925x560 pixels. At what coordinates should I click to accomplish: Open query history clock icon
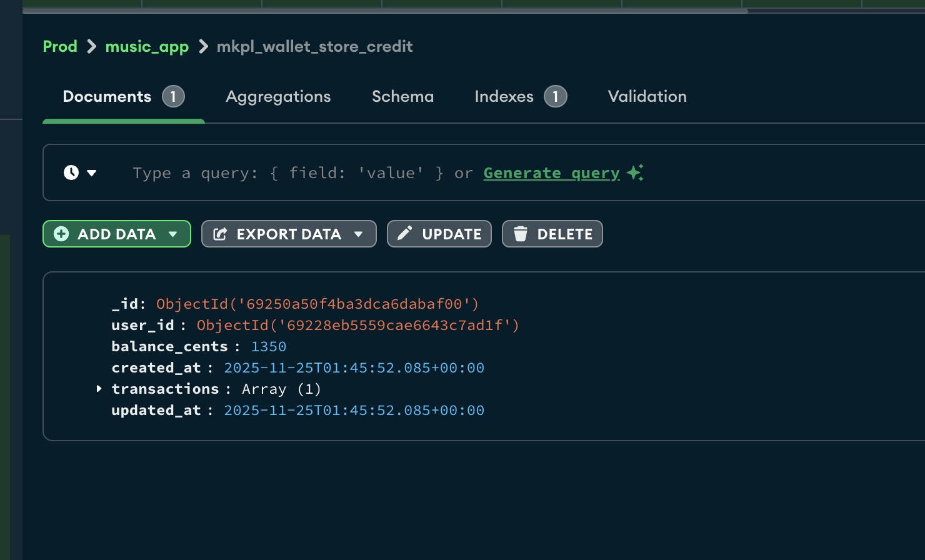71,172
